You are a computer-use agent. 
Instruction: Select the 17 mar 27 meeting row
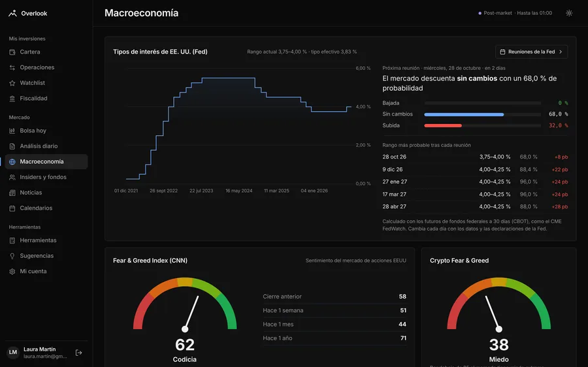[x=475, y=194]
